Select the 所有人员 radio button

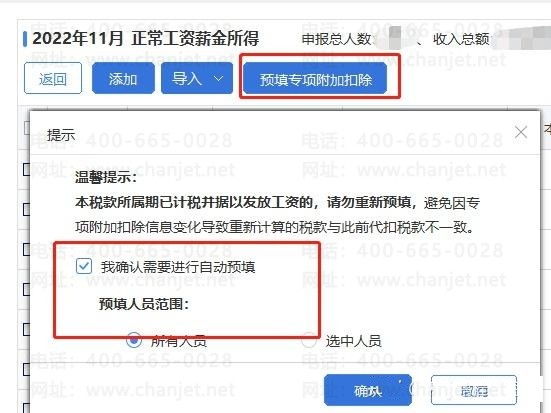pyautogui.click(x=134, y=340)
